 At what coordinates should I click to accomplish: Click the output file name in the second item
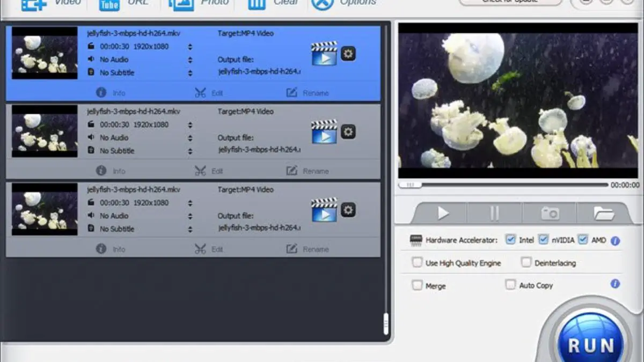pyautogui.click(x=260, y=150)
